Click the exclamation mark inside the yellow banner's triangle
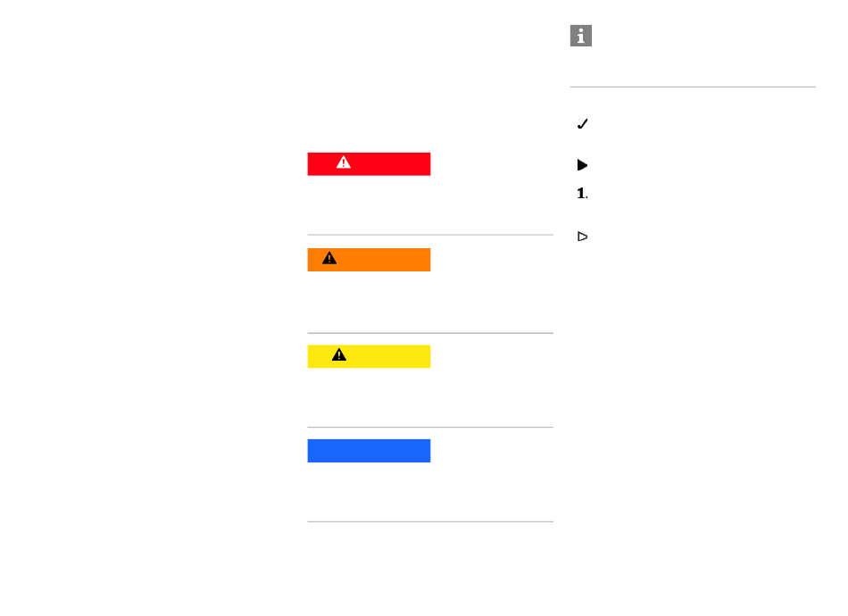 pyautogui.click(x=339, y=355)
